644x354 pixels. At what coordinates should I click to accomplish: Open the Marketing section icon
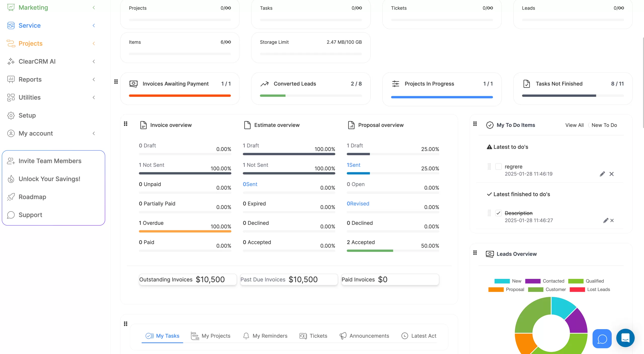tap(11, 7)
